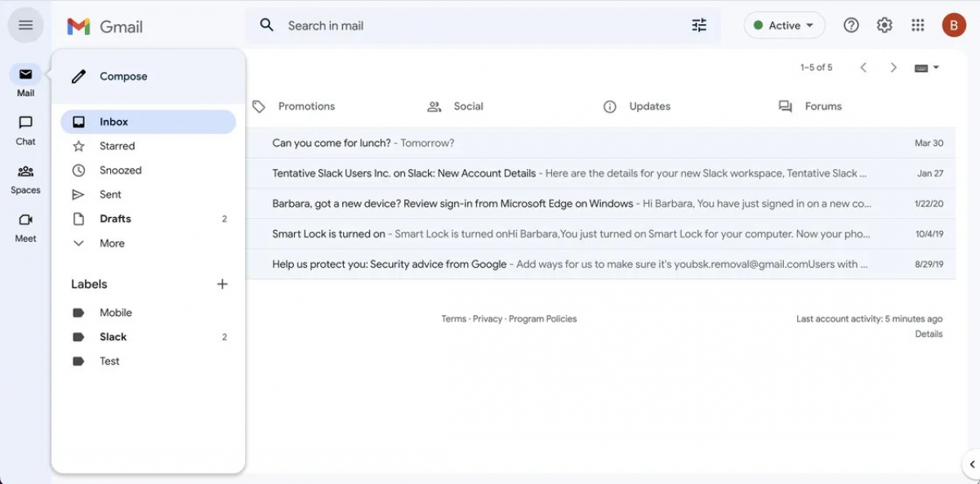Screen dimensions: 980x484
Task: Open the Google apps grid
Action: pos(918,25)
